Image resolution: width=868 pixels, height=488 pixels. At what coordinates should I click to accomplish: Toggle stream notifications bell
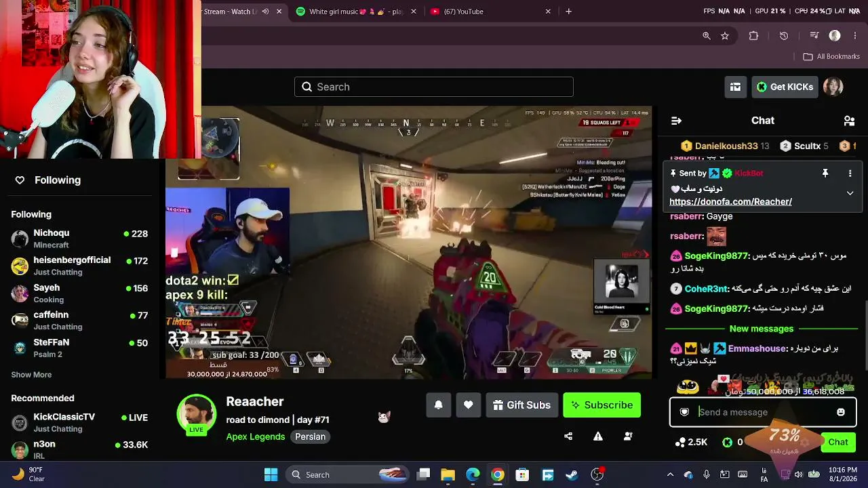click(439, 405)
